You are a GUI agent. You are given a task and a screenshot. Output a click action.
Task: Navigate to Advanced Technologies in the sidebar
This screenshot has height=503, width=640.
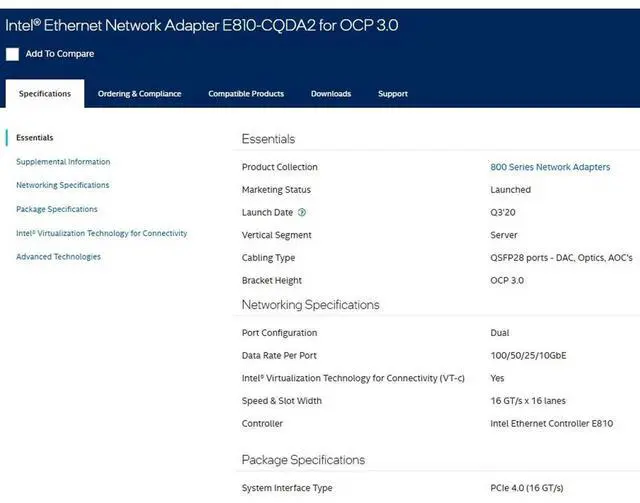tap(58, 257)
